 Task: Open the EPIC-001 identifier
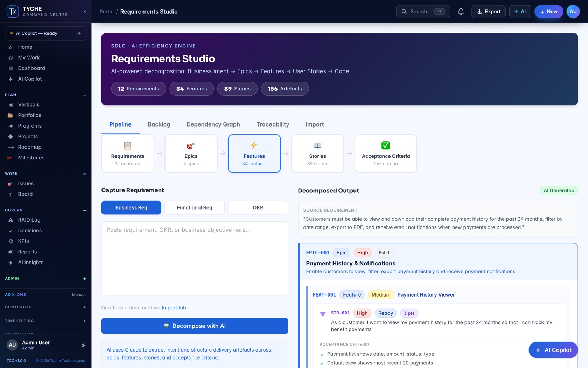318,253
